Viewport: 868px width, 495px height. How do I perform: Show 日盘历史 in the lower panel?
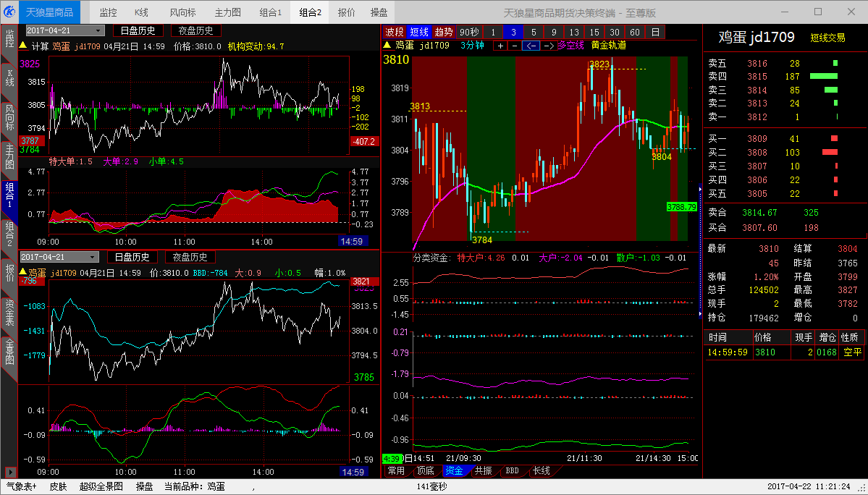point(132,257)
